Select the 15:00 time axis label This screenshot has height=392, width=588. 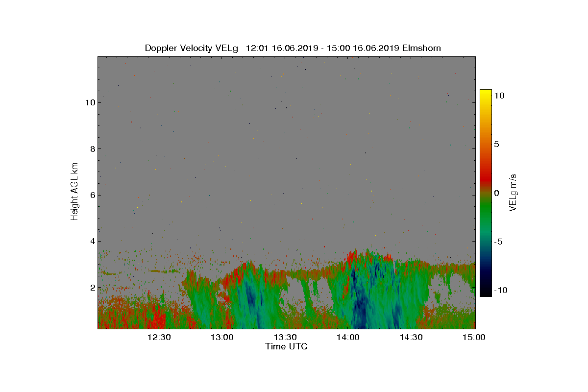(x=474, y=337)
